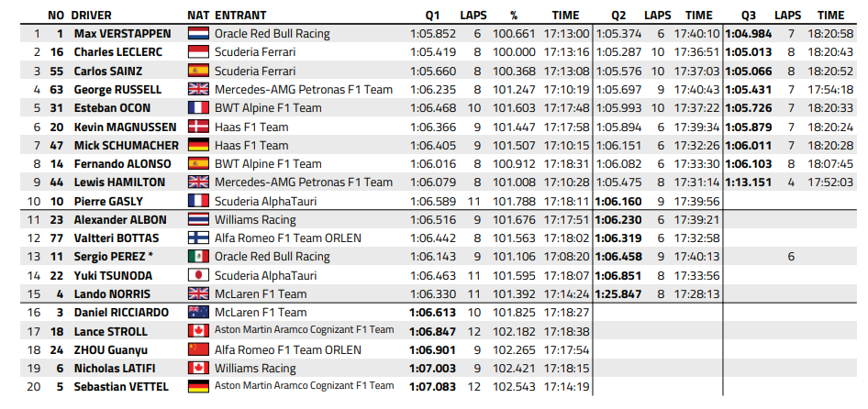
Task: Select the NAT column header
Action: (198, 16)
